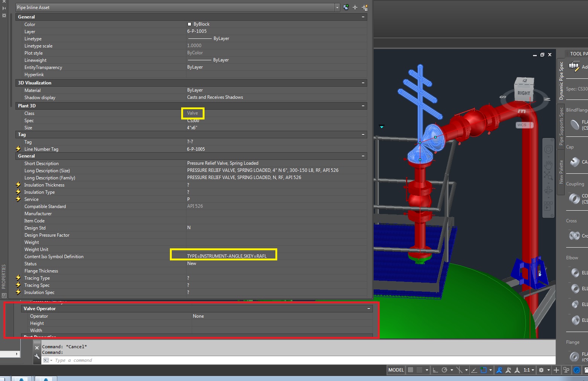Toggle ortho mode in status bar
Viewport: 588px width, 381px height.
[x=435, y=370]
